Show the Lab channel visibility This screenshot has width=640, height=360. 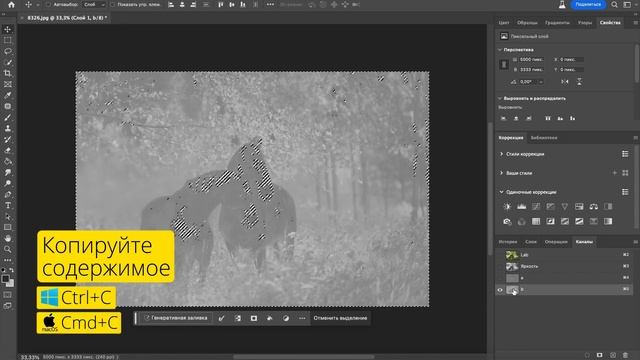click(x=500, y=255)
